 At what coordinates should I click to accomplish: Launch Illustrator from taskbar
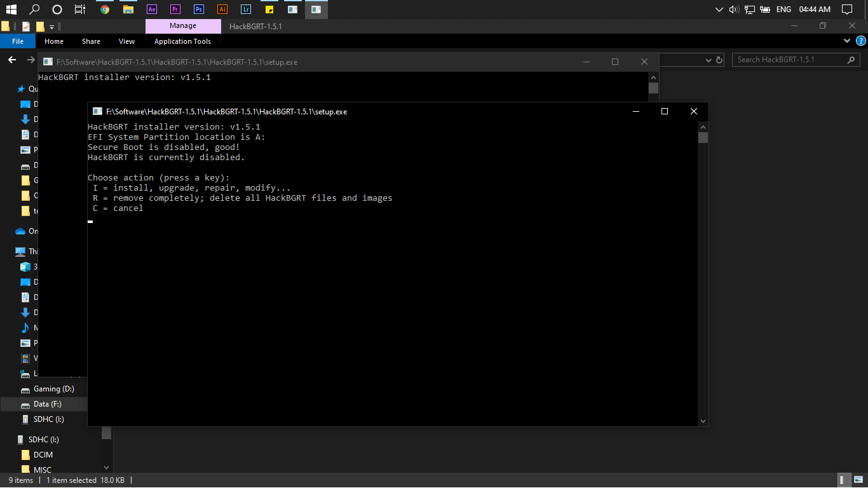coord(222,10)
